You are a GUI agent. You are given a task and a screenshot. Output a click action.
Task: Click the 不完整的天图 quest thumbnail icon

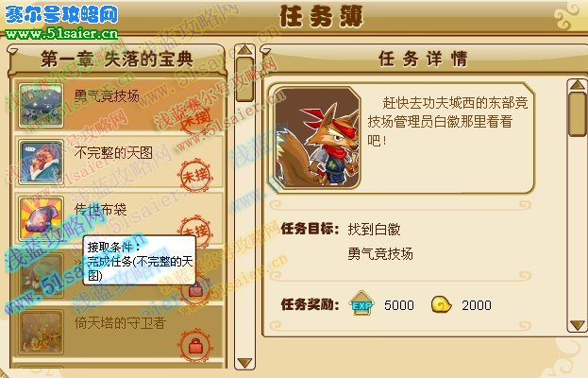coord(41,163)
